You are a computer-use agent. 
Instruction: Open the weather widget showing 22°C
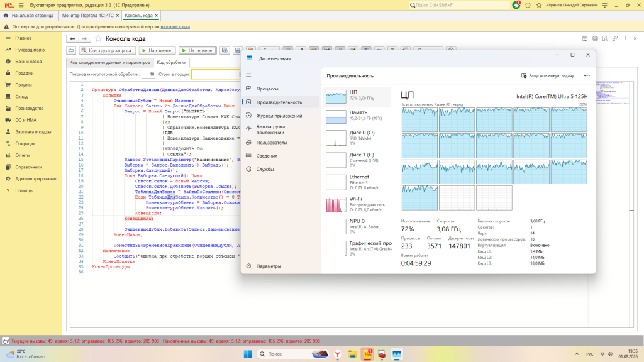coord(25,354)
